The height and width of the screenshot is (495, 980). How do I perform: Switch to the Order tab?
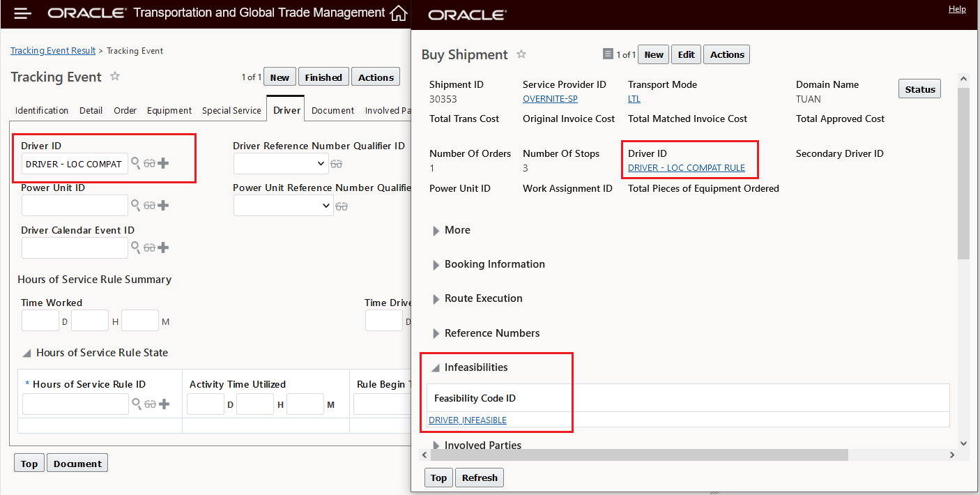pyautogui.click(x=125, y=110)
